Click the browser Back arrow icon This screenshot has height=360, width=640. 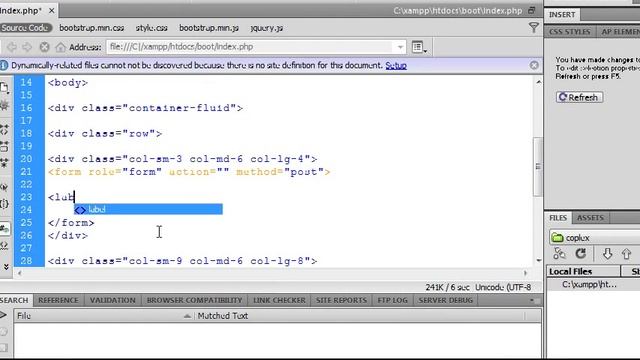click(12, 47)
